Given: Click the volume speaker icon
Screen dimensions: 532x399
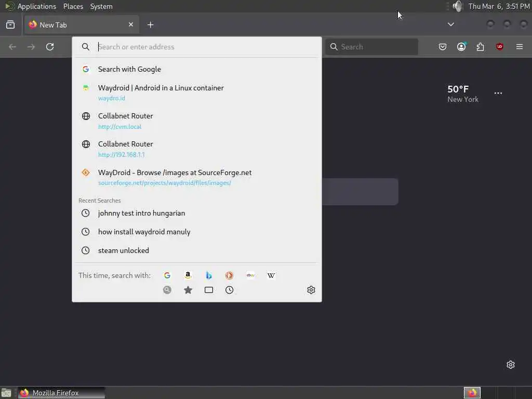Looking at the screenshot, I should [x=458, y=6].
